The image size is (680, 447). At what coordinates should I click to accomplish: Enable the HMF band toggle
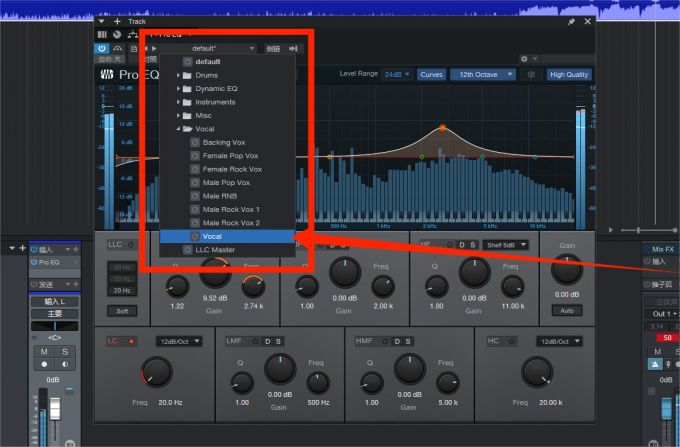pos(385,341)
